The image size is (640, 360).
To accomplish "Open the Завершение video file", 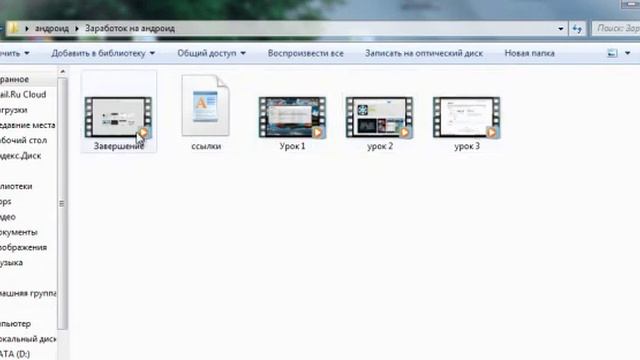I will 118,117.
